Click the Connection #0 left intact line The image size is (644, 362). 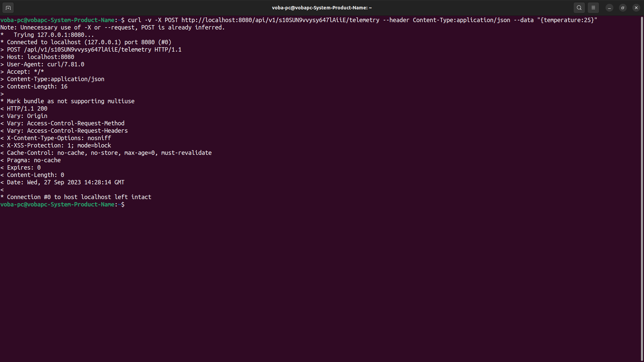pos(75,197)
